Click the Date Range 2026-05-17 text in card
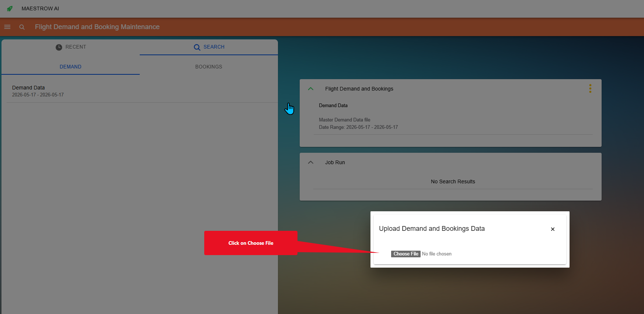Screen dimensions: 644x314 pyautogui.click(x=358, y=127)
